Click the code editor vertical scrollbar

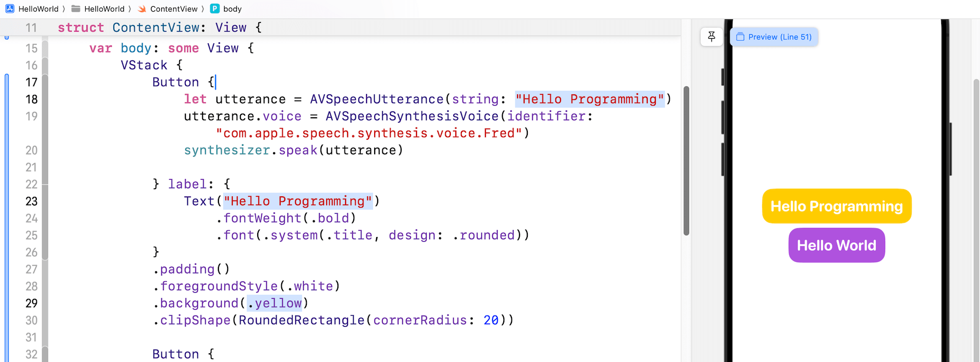click(686, 161)
